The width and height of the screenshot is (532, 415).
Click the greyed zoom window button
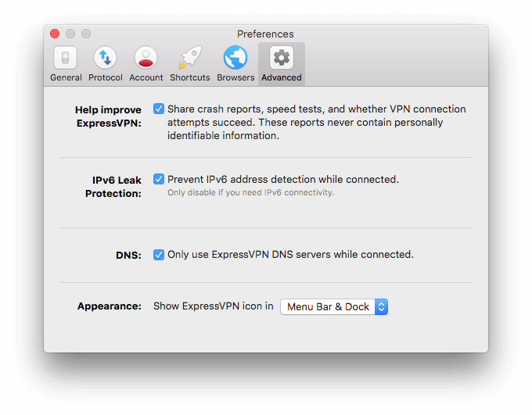point(86,34)
